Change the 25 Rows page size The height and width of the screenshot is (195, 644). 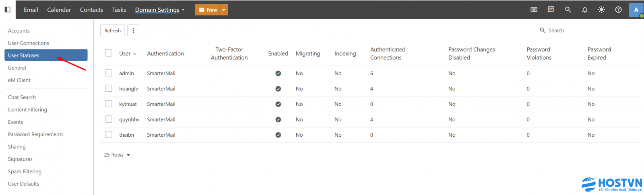tap(117, 155)
